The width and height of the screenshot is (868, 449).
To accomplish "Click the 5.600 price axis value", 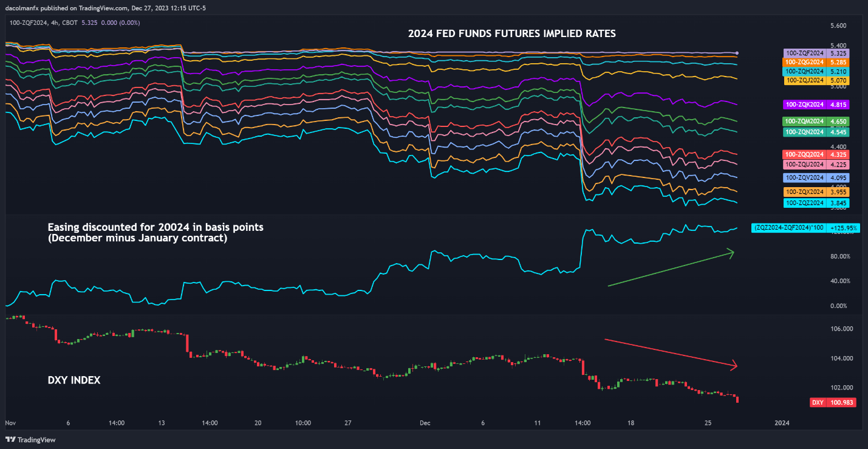I will pos(838,26).
